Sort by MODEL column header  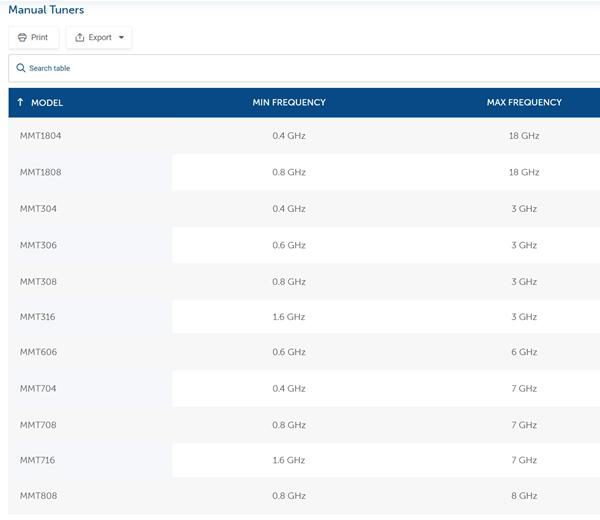tap(47, 103)
